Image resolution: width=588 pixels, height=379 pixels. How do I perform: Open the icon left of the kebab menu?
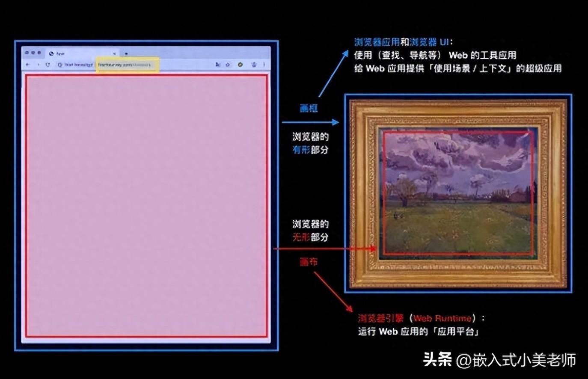pyautogui.click(x=254, y=65)
